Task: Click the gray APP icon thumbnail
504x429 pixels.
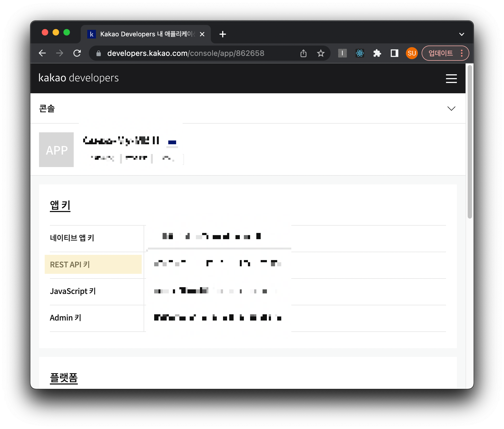Action: 56,150
